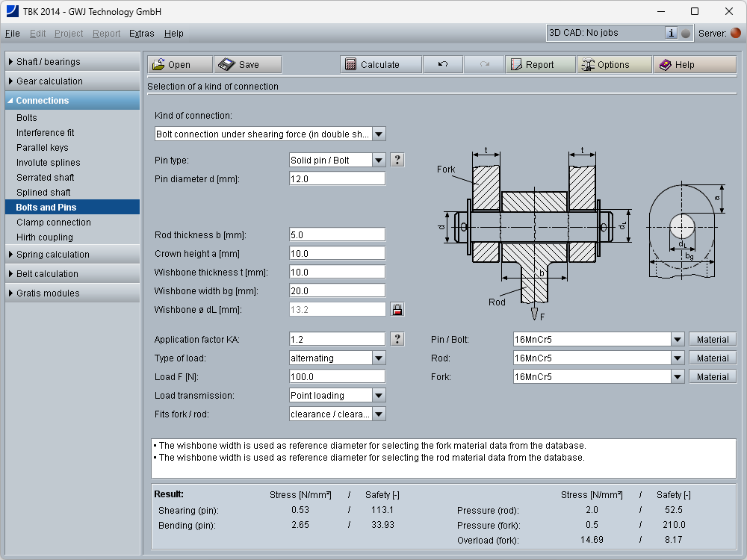This screenshot has width=747, height=560.
Task: Open the Extras menu
Action: coord(141,34)
